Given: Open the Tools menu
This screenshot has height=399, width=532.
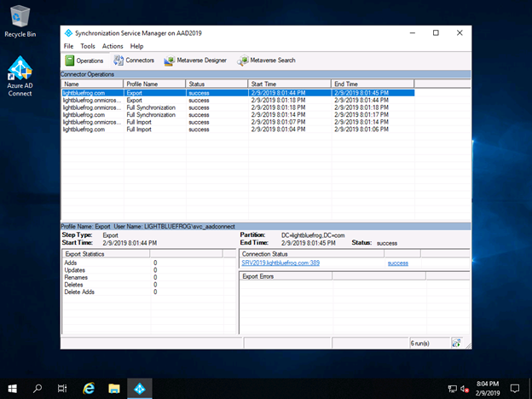Looking at the screenshot, I should point(88,46).
